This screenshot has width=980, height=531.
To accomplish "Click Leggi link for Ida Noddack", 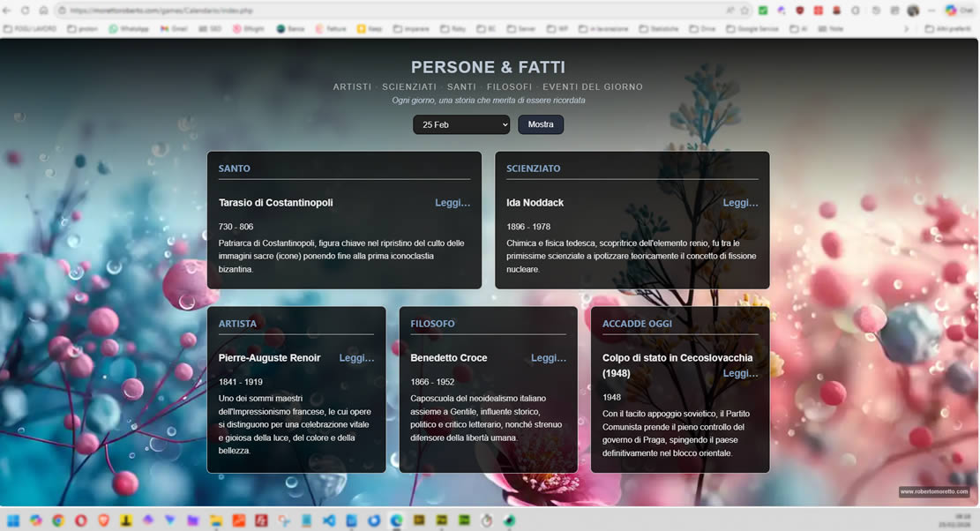I will pyautogui.click(x=740, y=203).
